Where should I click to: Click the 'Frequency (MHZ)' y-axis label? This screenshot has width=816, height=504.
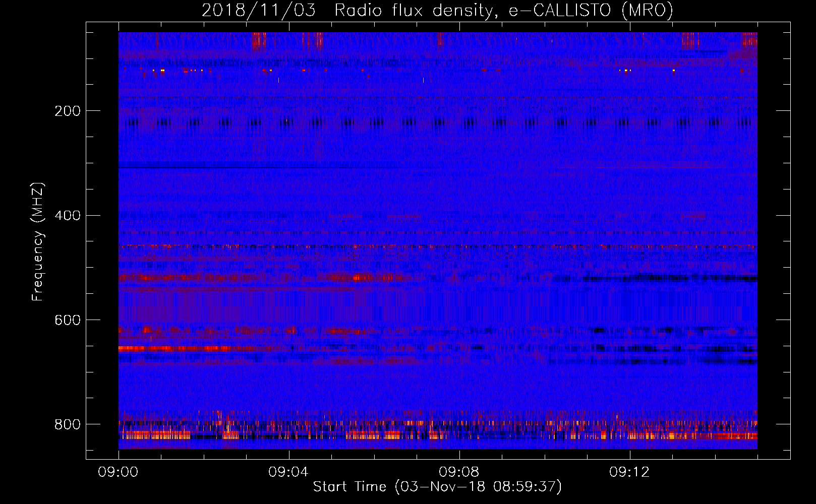tap(38, 241)
